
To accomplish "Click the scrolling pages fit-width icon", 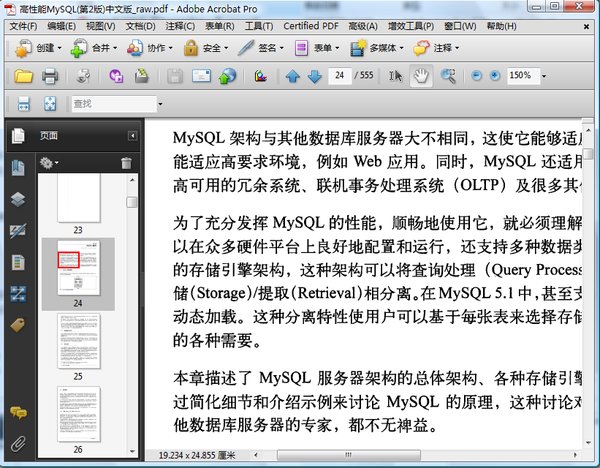I will tap(24, 104).
